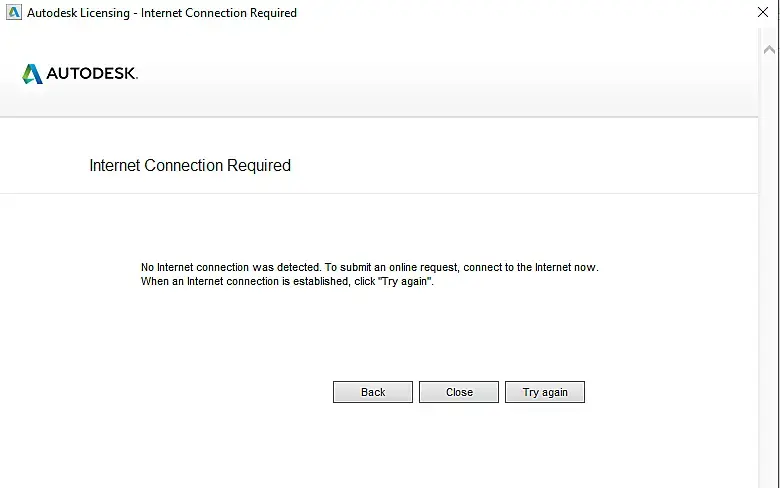Click the Autodesk Licensing window title text
Screen dimensions: 780x488
click(161, 13)
